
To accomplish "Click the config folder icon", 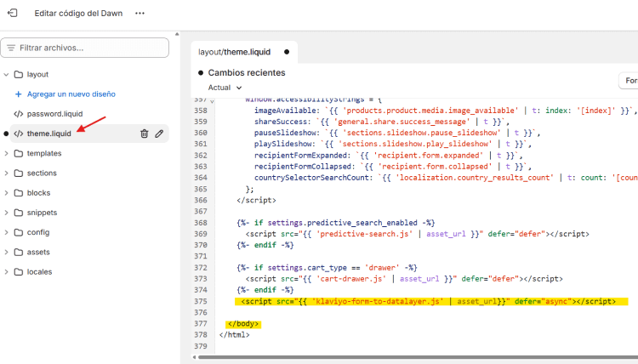I will [19, 232].
